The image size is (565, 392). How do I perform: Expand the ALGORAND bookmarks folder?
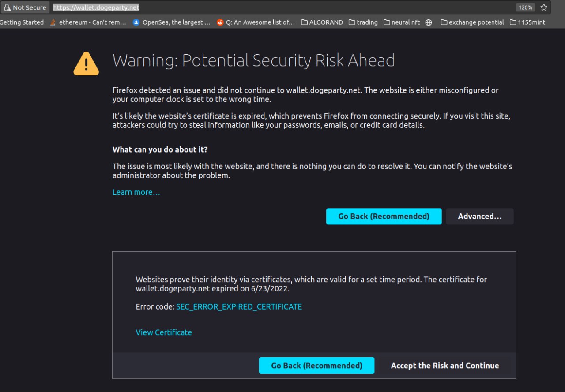[322, 22]
